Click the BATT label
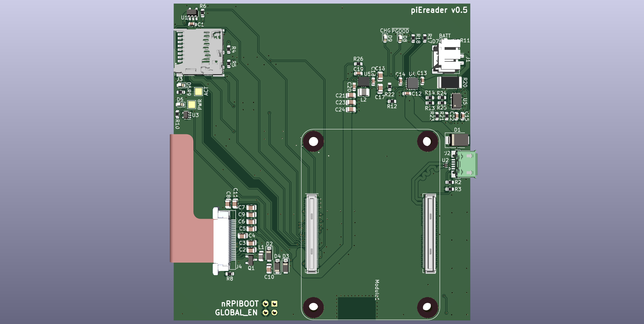644x324 pixels. point(445,36)
